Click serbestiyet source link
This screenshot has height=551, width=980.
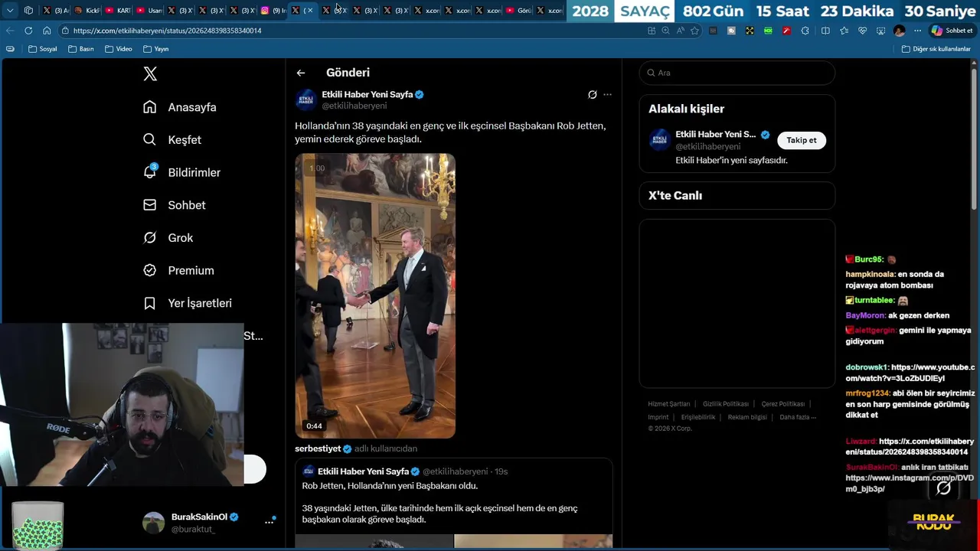318,448
